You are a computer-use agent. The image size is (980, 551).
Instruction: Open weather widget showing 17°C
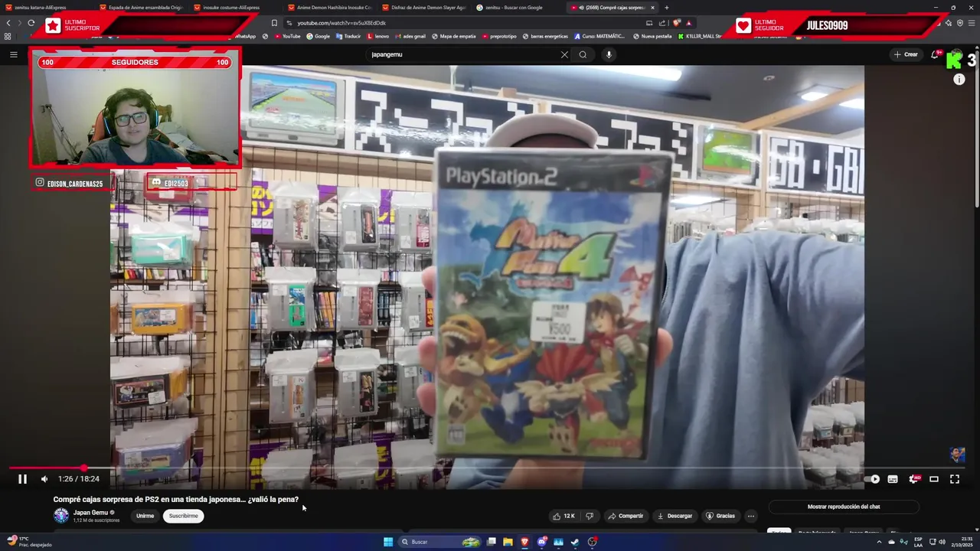pos(29,542)
